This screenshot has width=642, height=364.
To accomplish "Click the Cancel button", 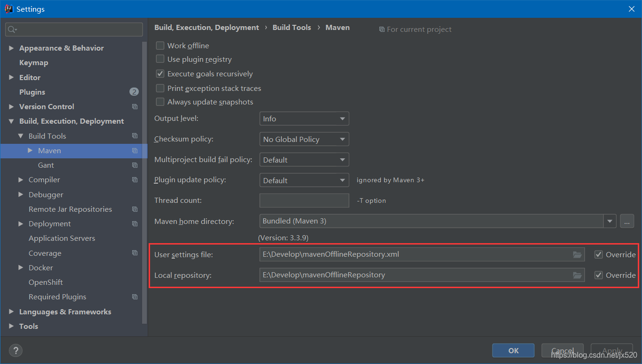I will tap(563, 350).
